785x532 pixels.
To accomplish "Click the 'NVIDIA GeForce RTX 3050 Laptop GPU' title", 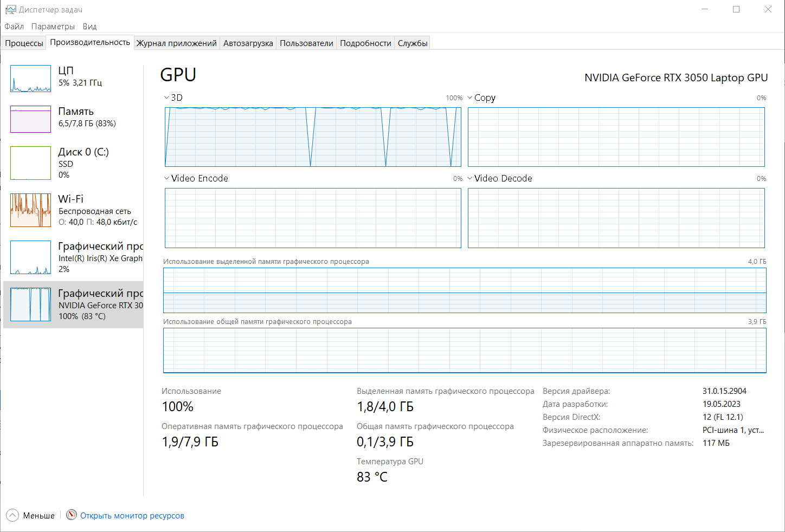I will tap(676, 77).
